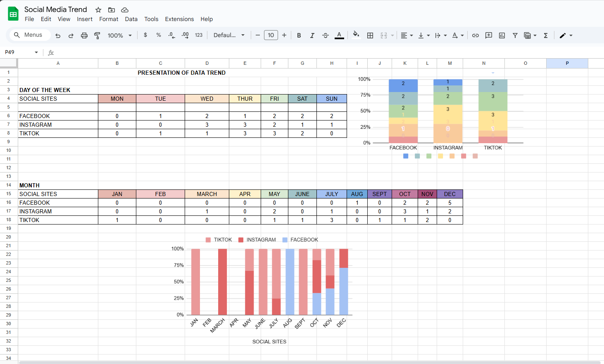Open table views dropdown
Viewport: 604px width, 364px height.
[530, 35]
